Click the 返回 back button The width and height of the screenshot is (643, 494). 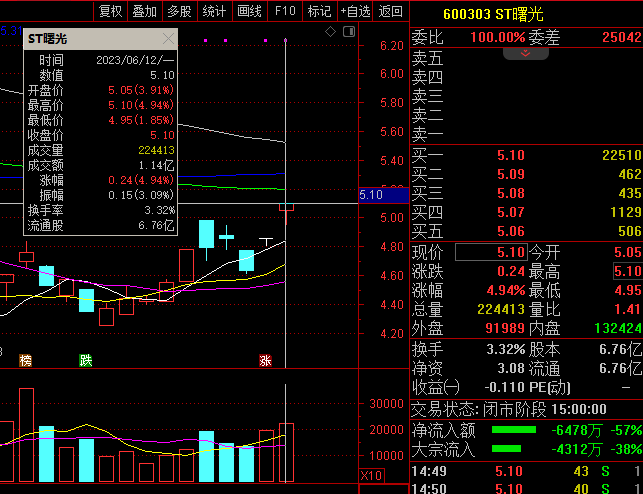pos(390,11)
